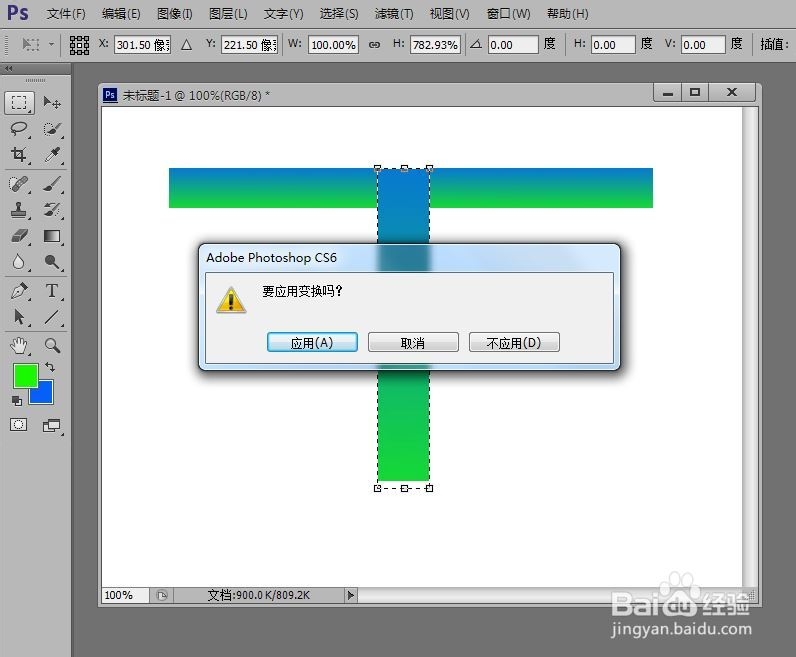The image size is (796, 657).
Task: Select the Horizontal Type tool
Action: tap(52, 291)
